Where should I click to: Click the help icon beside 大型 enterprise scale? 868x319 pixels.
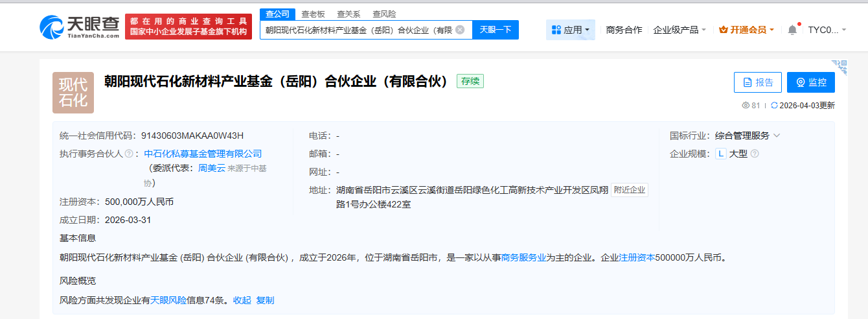tap(754, 154)
